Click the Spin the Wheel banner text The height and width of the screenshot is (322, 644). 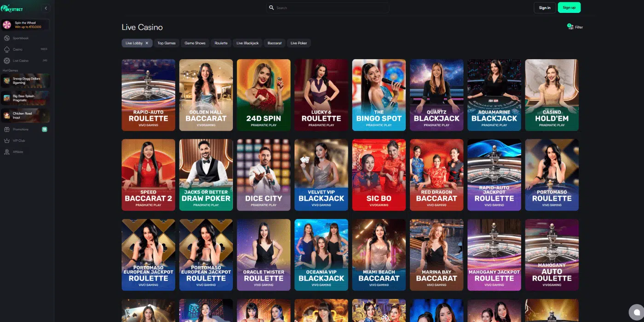point(28,25)
